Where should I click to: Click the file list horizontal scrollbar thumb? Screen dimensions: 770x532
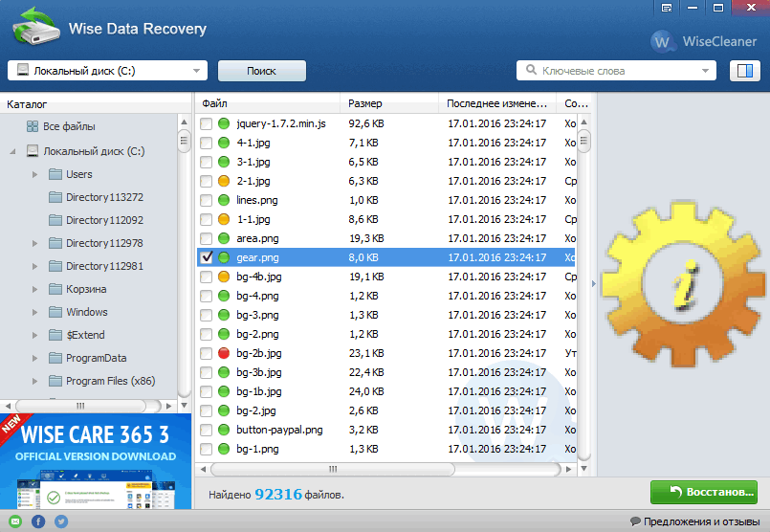(333, 469)
